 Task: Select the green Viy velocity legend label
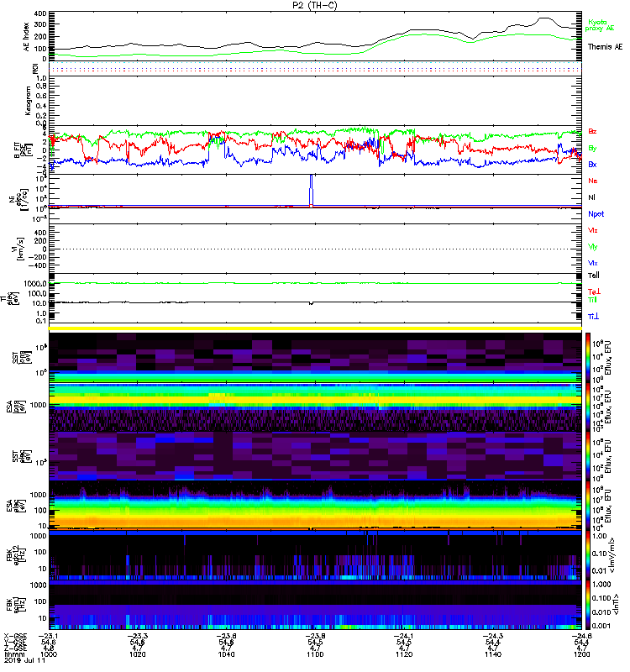(x=592, y=247)
